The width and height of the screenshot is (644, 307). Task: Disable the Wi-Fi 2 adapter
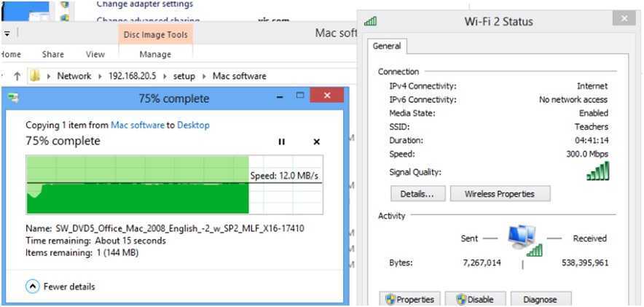(x=475, y=299)
